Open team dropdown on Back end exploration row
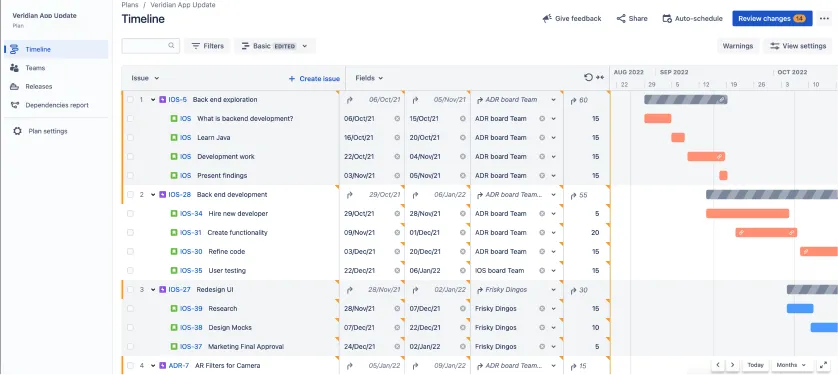Viewport: 839px width, 375px height. 553,100
